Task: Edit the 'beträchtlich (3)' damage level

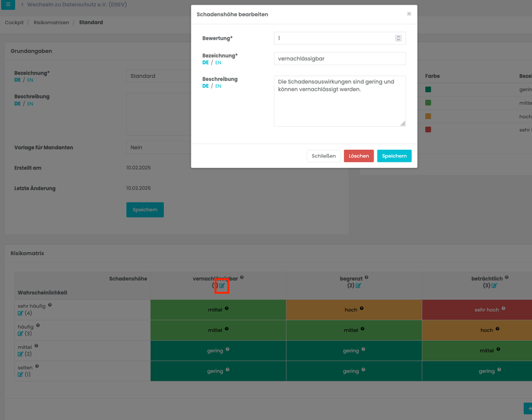Action: coord(494,286)
